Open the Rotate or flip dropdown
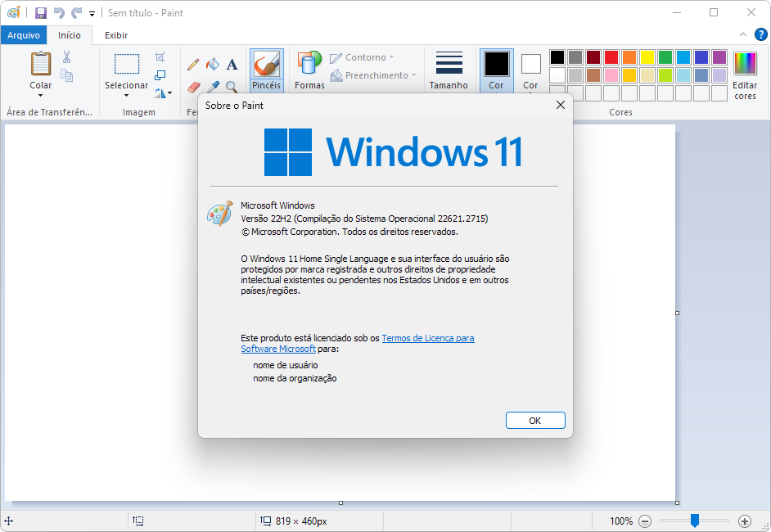Image resolution: width=771 pixels, height=532 pixels. [163, 93]
